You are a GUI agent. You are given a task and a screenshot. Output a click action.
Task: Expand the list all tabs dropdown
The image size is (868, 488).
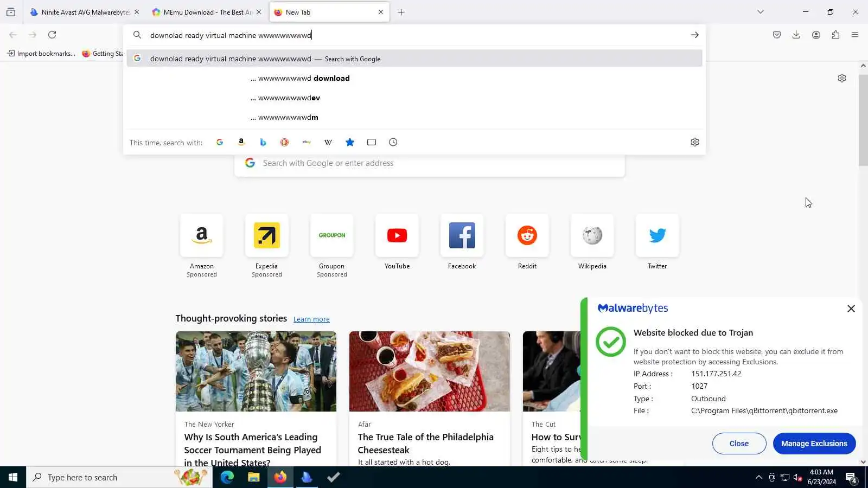tap(761, 12)
